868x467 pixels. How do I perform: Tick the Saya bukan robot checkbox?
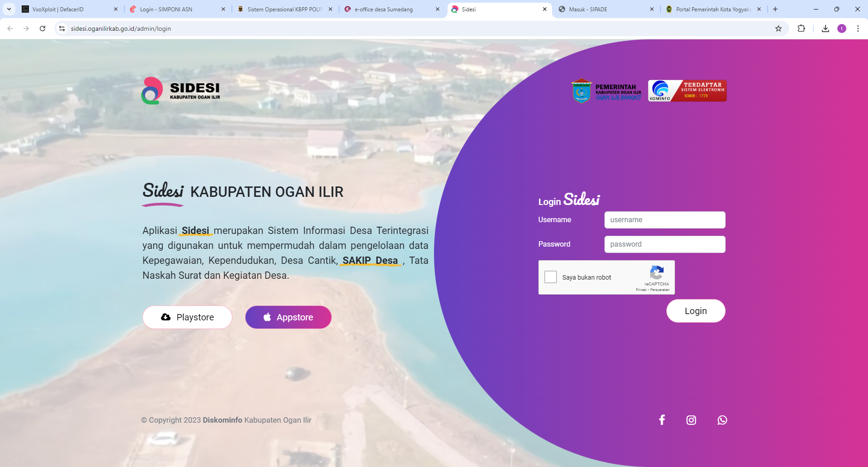(551, 277)
